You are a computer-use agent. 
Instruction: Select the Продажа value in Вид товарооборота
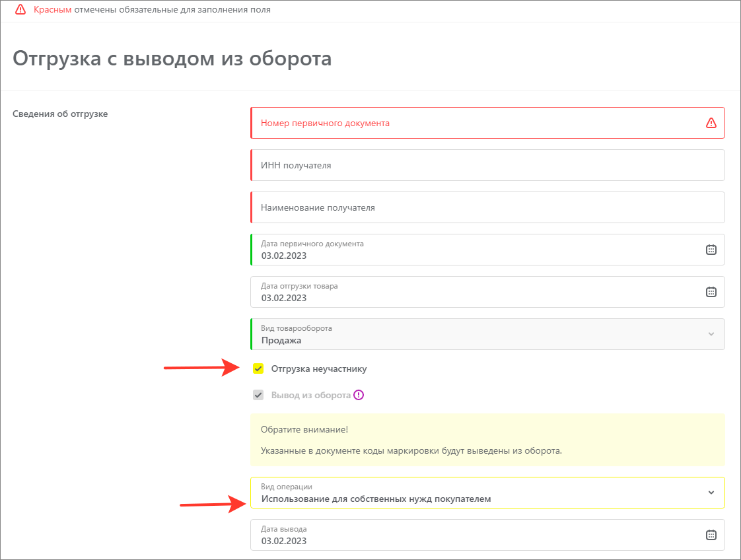[281, 340]
